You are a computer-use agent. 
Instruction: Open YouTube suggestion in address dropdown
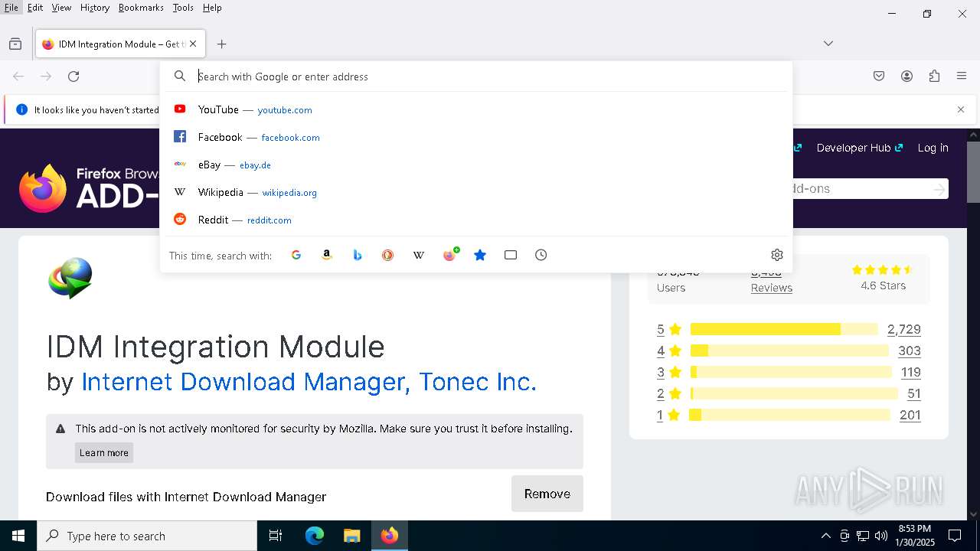pos(476,109)
